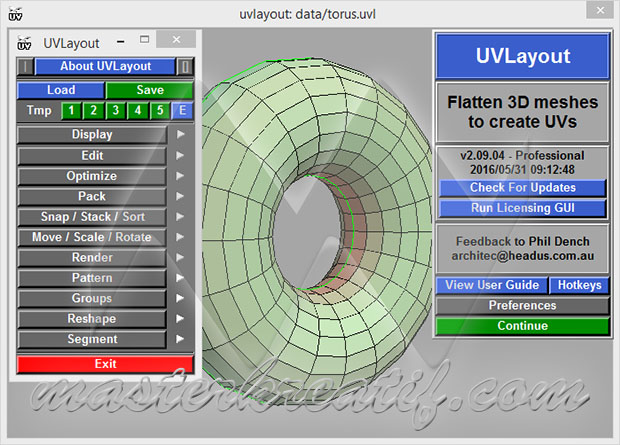Open View User Guide
This screenshot has width=620, height=445.
click(492, 285)
